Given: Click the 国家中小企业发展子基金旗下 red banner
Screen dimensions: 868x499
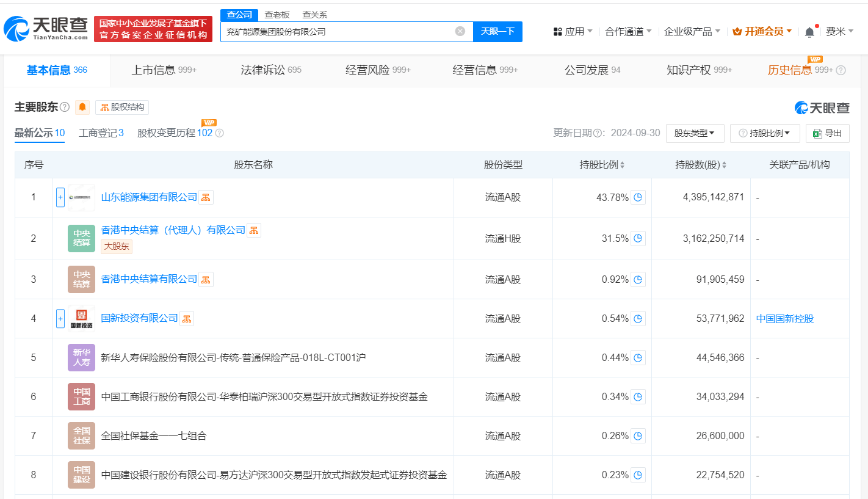Looking at the screenshot, I should [x=153, y=29].
